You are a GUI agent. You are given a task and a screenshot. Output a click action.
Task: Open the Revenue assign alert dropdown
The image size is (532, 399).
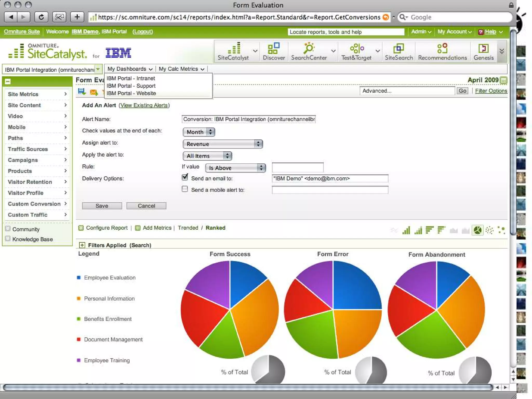tap(223, 144)
